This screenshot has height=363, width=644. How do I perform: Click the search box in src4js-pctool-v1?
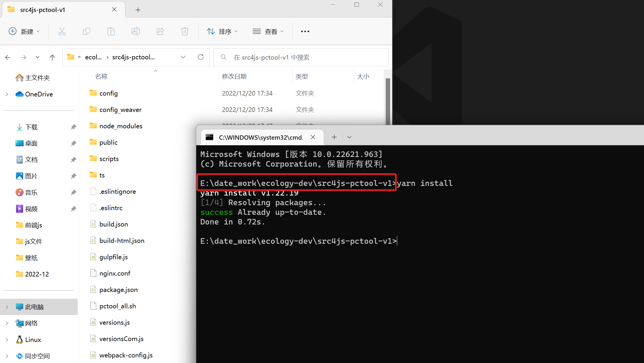301,57
